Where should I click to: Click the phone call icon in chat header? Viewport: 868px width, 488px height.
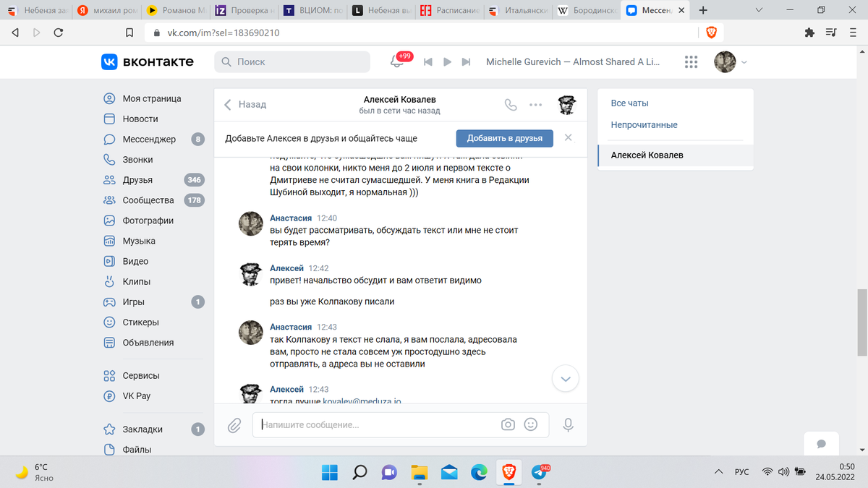click(x=511, y=105)
